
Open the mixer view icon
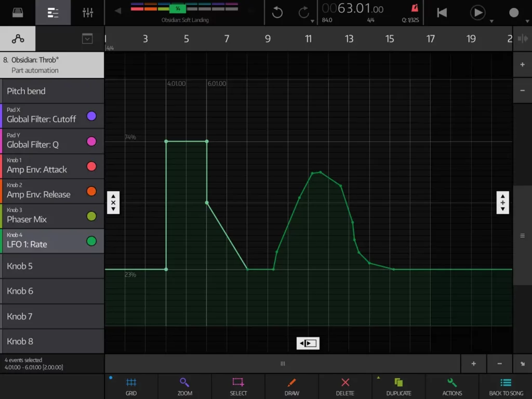[88, 12]
